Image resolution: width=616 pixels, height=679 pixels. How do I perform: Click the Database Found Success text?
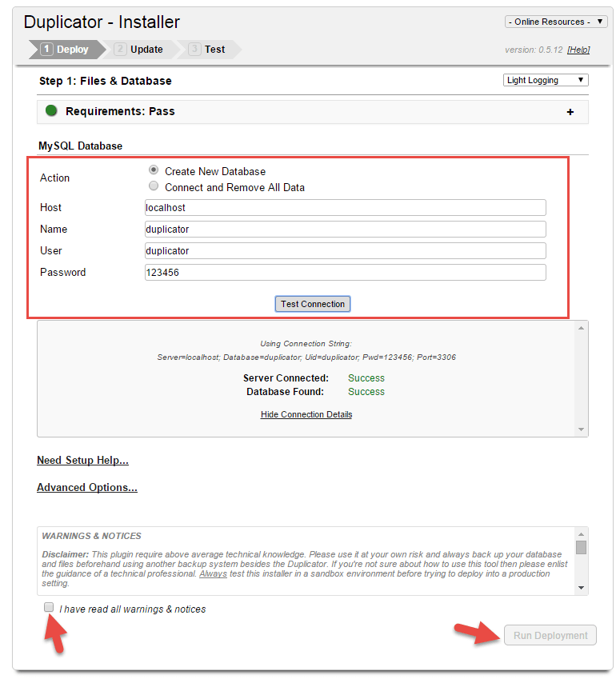click(x=366, y=391)
